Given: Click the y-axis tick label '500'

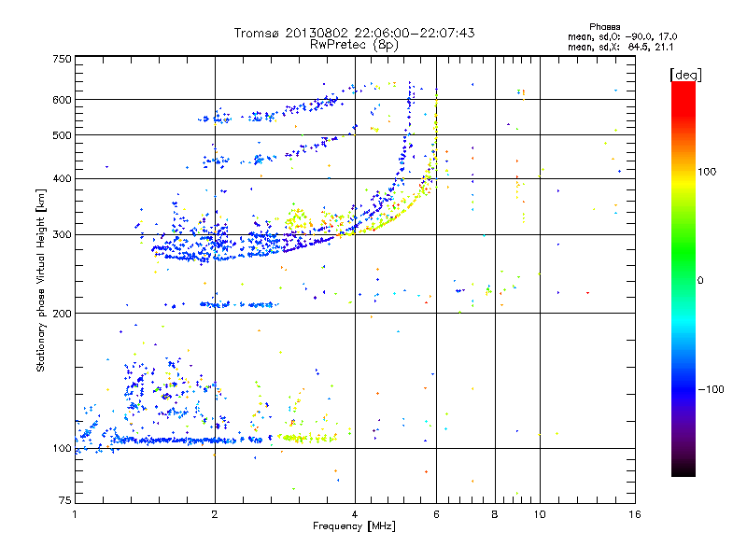Looking at the screenshot, I should [62, 135].
